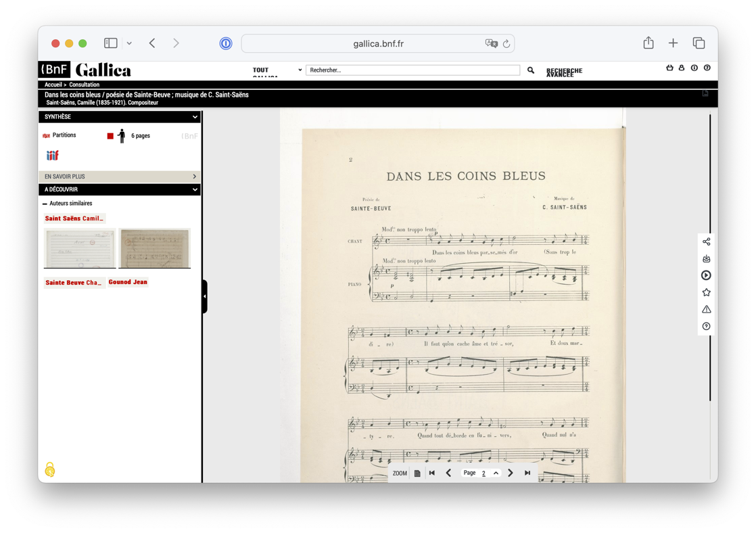Screen dimensions: 756x533
Task: Click in the Rechercher search field
Action: [412, 70]
